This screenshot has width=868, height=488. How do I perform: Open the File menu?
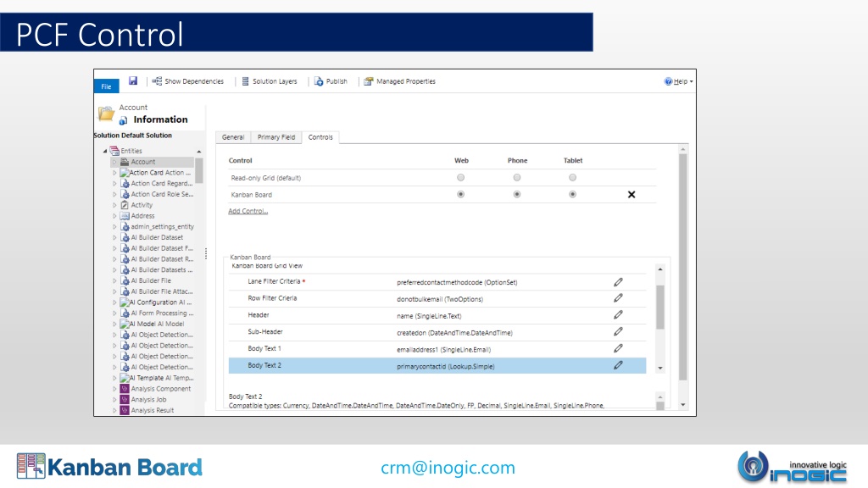pos(106,86)
